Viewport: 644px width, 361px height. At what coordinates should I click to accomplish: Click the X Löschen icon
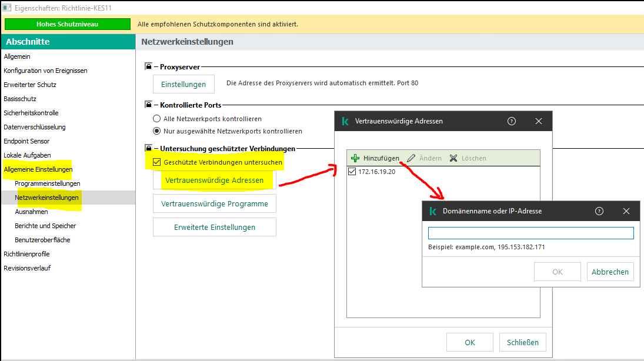[453, 158]
